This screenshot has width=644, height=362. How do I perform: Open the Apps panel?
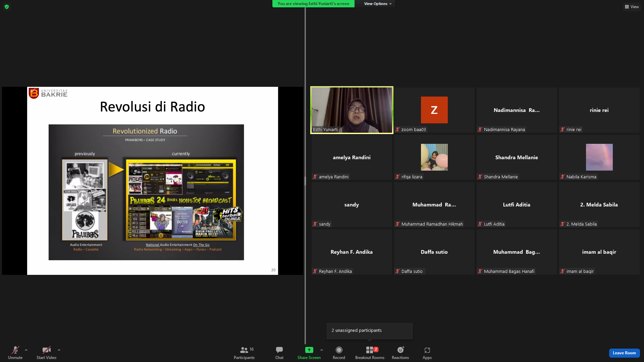pos(427,353)
